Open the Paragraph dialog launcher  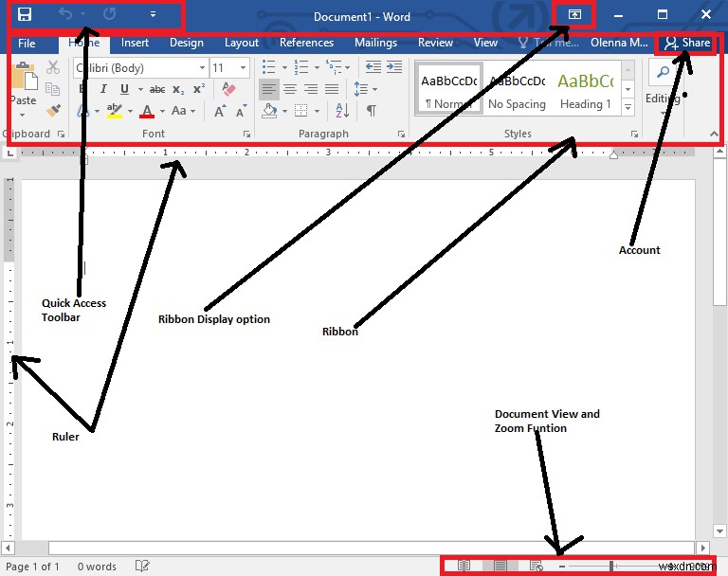point(401,135)
